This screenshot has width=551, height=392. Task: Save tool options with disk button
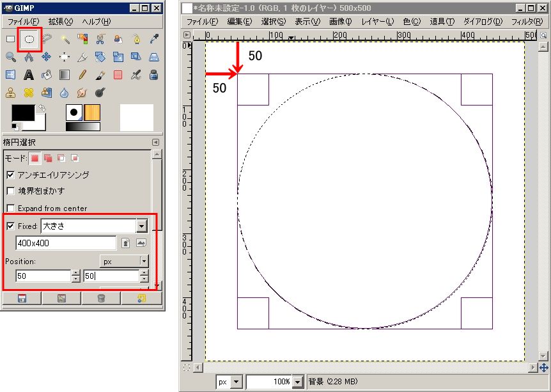tap(22, 299)
